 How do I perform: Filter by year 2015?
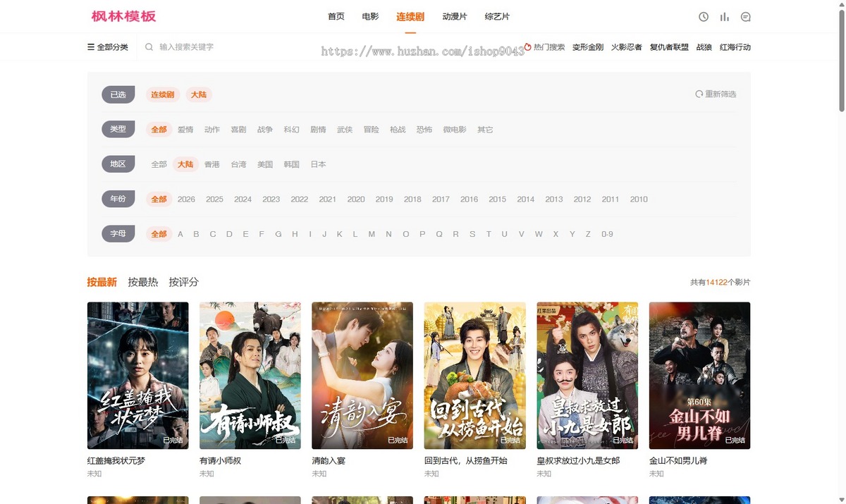pyautogui.click(x=498, y=199)
